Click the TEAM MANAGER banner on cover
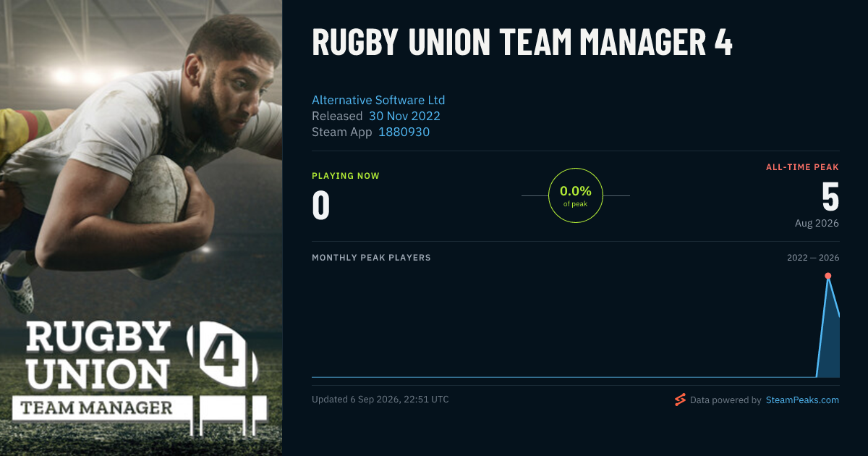Image resolution: width=868 pixels, height=456 pixels. tap(96, 408)
